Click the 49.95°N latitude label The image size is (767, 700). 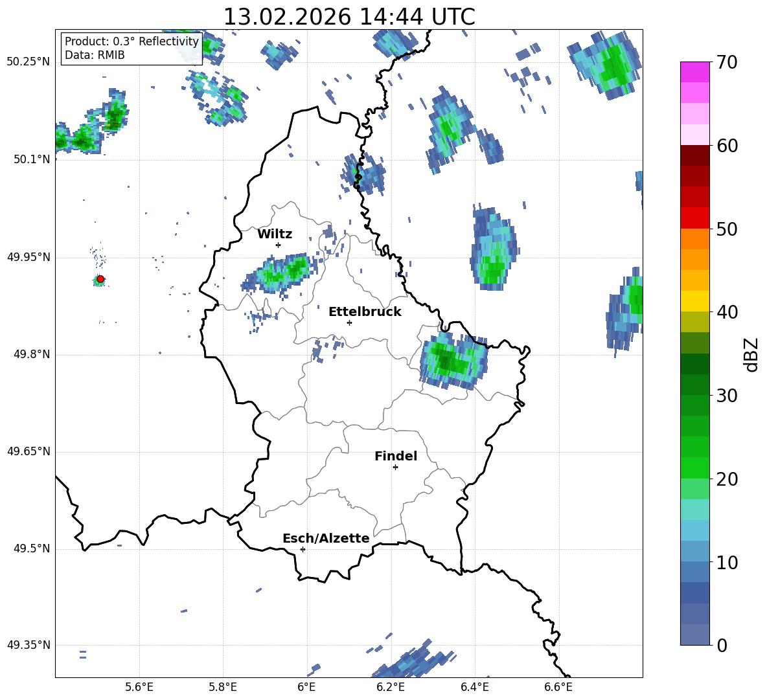(28, 256)
